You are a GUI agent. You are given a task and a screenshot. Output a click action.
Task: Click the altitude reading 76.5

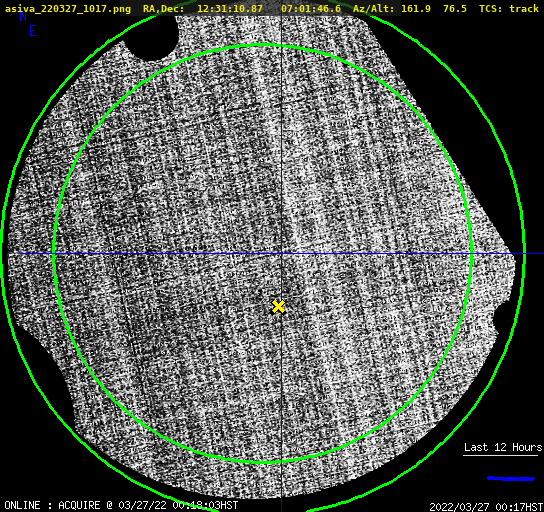(x=455, y=8)
